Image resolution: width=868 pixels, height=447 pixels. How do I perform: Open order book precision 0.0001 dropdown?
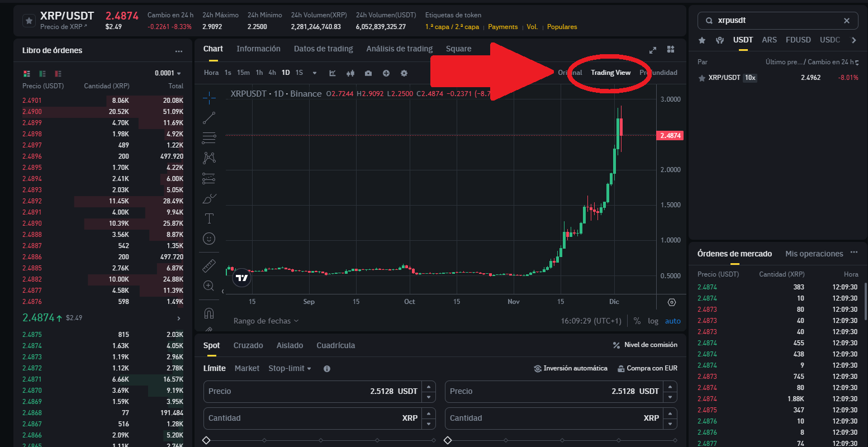point(168,73)
